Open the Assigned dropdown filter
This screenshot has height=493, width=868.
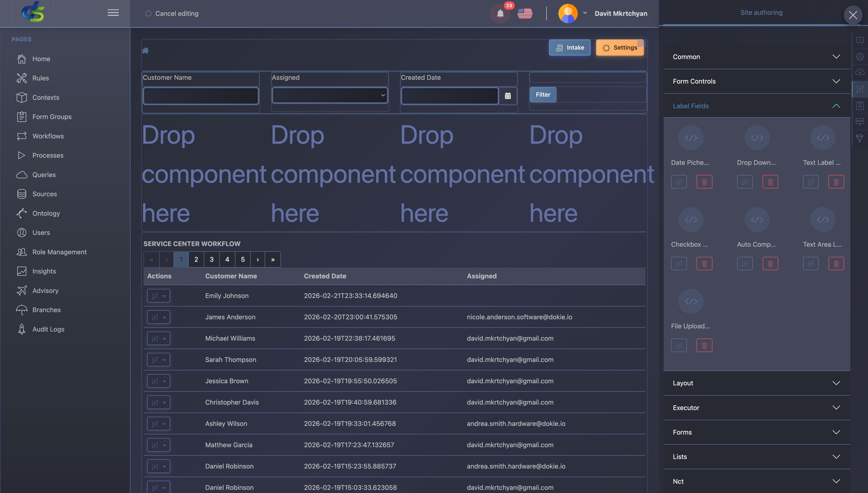point(329,95)
